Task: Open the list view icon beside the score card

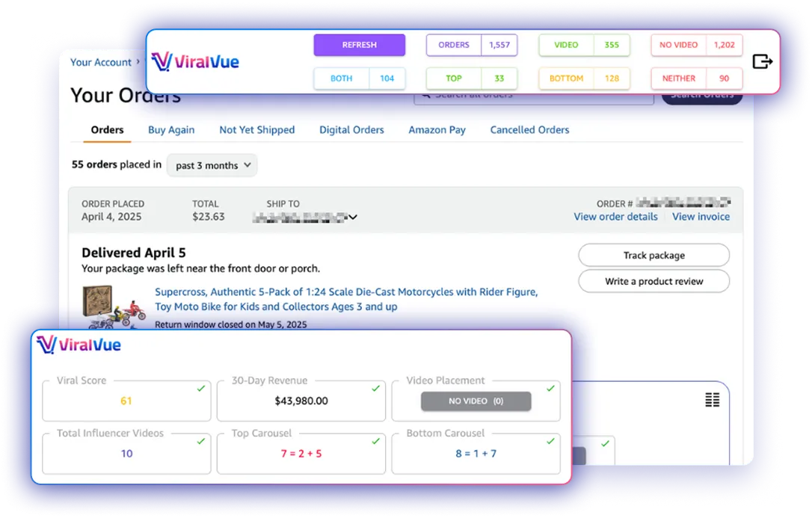Action: tap(712, 399)
